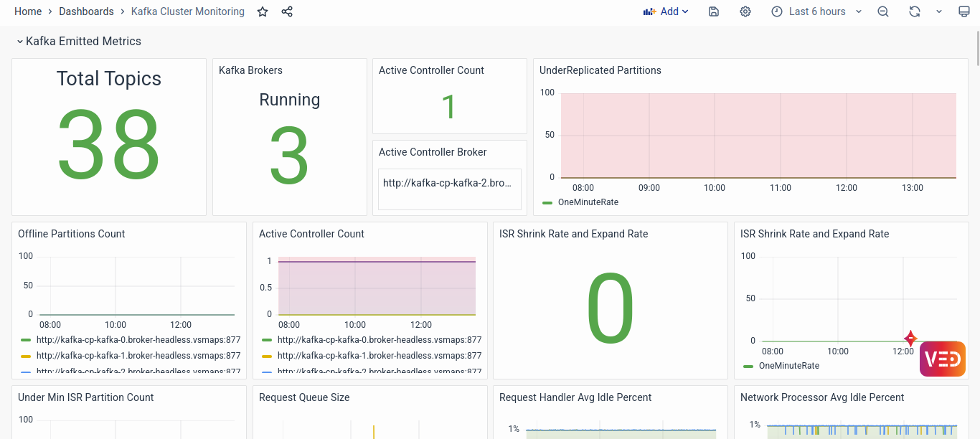Open the refresh interval dropdown arrow
Screen dimensions: 980x439
click(x=939, y=11)
